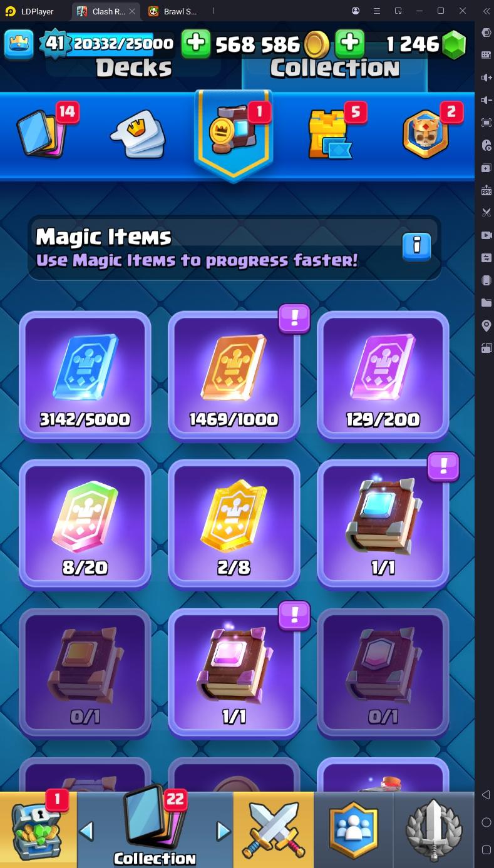The height and width of the screenshot is (868, 494).
Task: Navigate right with arrow beside Collection
Action: [223, 831]
